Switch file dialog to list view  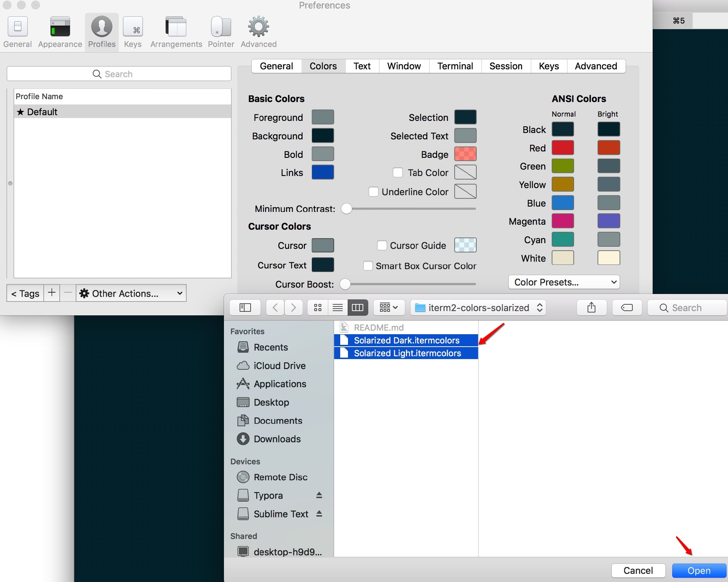pyautogui.click(x=337, y=308)
